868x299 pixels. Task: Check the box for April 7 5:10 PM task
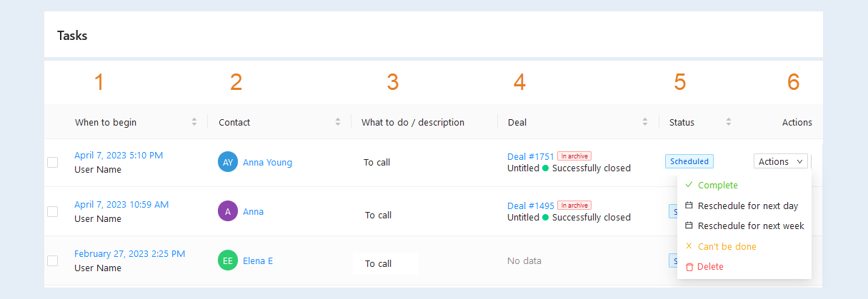(53, 162)
